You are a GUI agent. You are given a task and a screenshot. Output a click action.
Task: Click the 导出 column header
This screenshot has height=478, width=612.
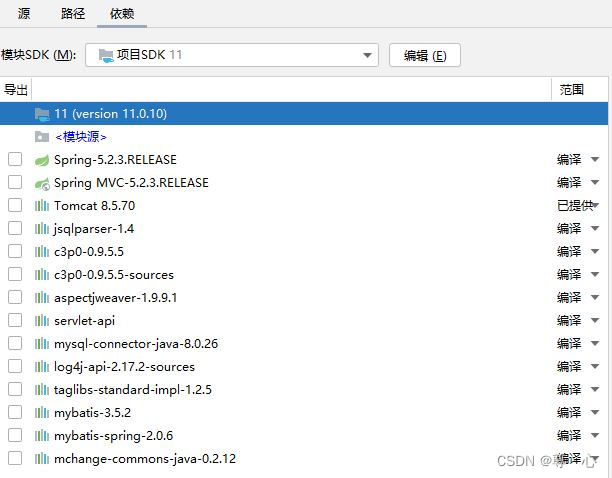point(16,90)
